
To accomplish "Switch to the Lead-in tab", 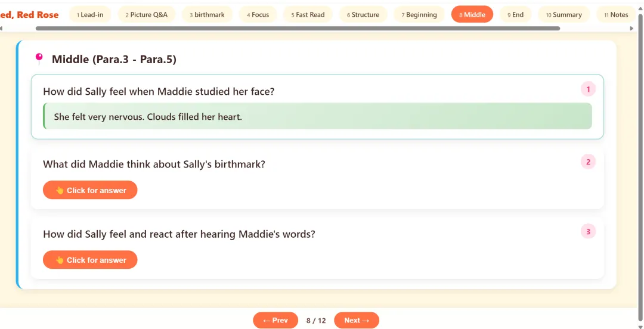I will [90, 15].
